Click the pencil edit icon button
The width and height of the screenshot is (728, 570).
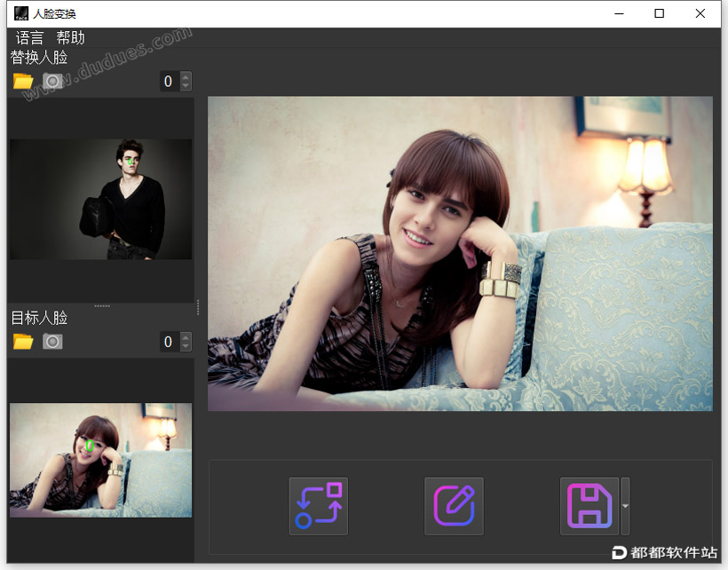[454, 506]
